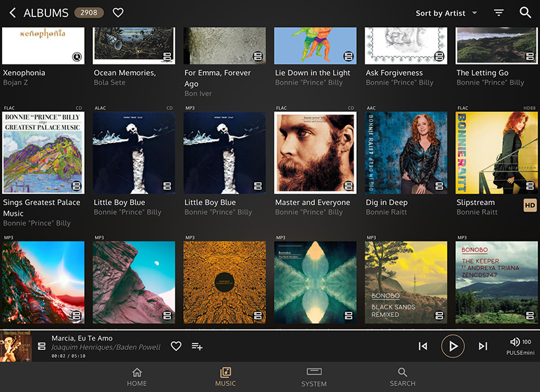
Task: Go to the Search tab
Action: tap(402, 377)
